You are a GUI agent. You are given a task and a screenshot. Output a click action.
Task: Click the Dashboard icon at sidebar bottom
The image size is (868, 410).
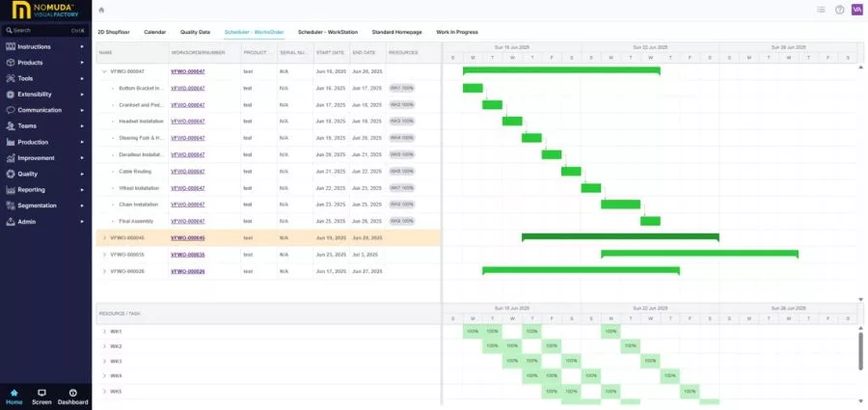click(x=72, y=393)
